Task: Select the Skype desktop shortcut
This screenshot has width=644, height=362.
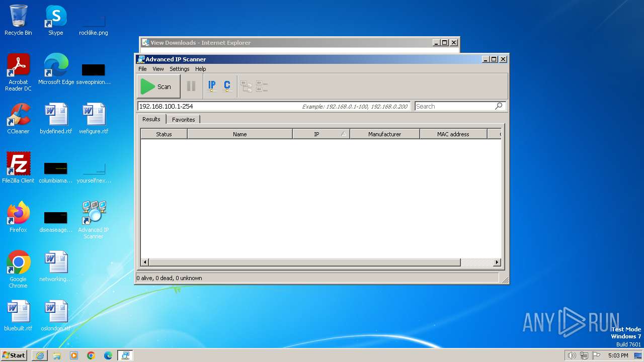Action: click(56, 20)
